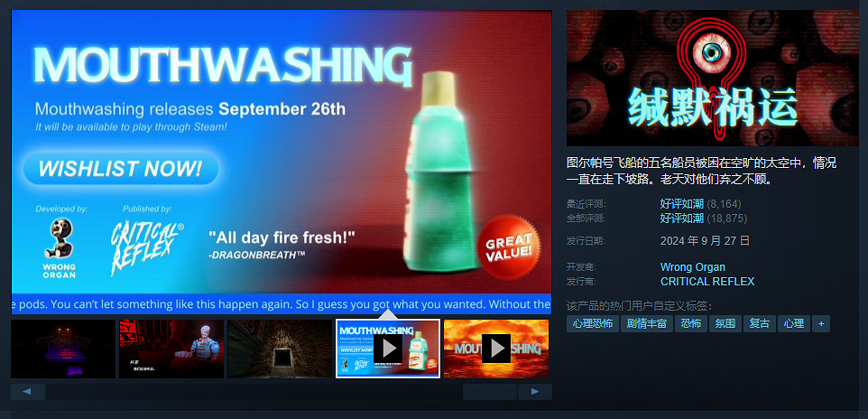Select the 氛围 tag
The height and width of the screenshot is (419, 868).
click(725, 323)
